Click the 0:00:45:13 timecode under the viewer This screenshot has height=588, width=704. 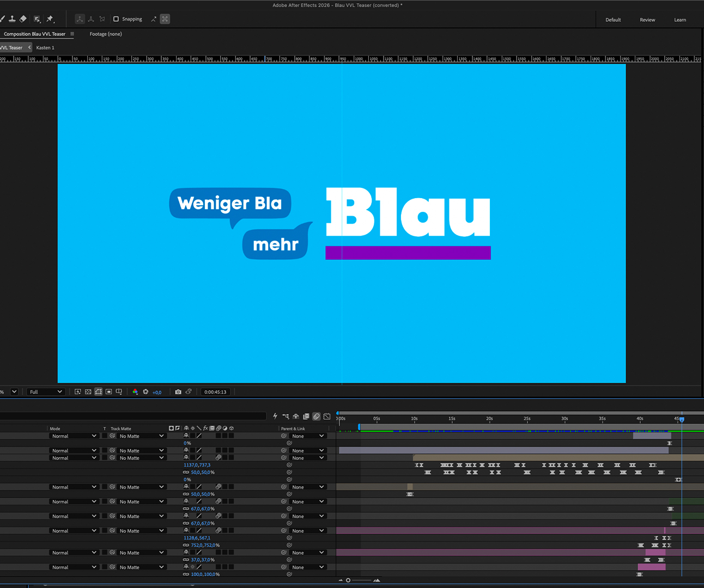[215, 391]
